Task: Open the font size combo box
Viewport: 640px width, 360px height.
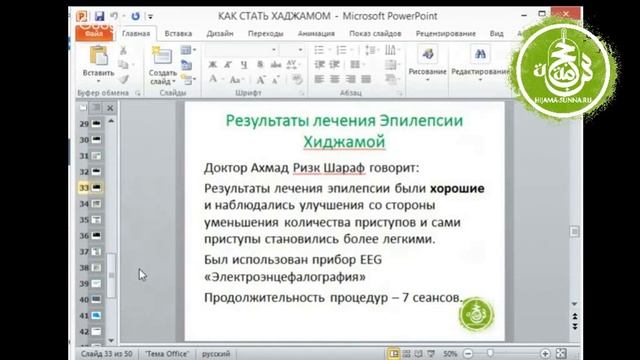Action: point(292,50)
